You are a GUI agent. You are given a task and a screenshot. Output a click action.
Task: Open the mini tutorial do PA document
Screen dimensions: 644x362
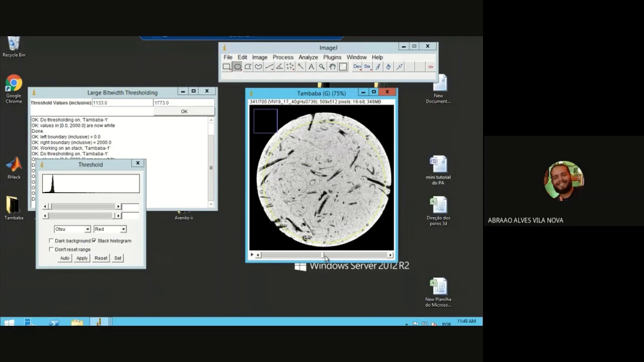[x=438, y=170]
